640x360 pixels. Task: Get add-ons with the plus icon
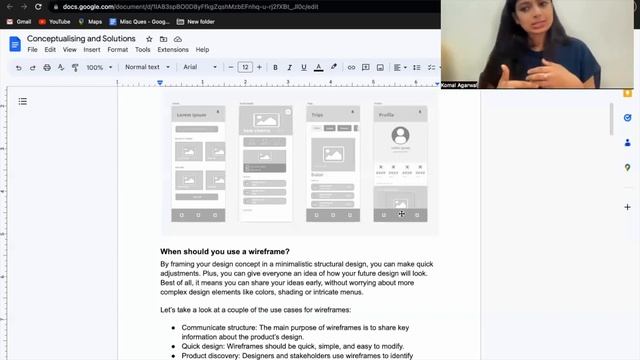tap(627, 207)
